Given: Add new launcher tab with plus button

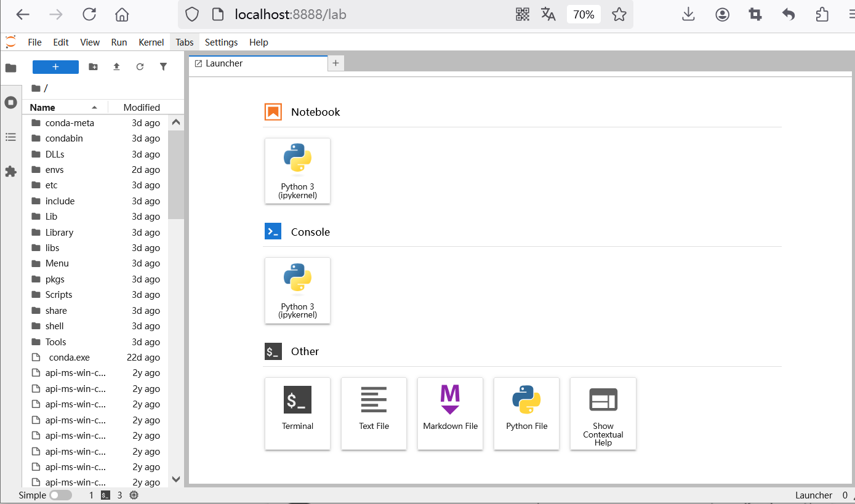Looking at the screenshot, I should 335,63.
